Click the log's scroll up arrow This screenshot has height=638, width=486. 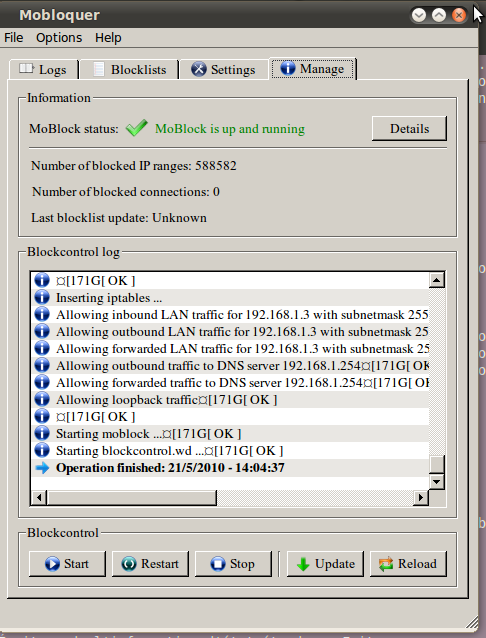437,280
